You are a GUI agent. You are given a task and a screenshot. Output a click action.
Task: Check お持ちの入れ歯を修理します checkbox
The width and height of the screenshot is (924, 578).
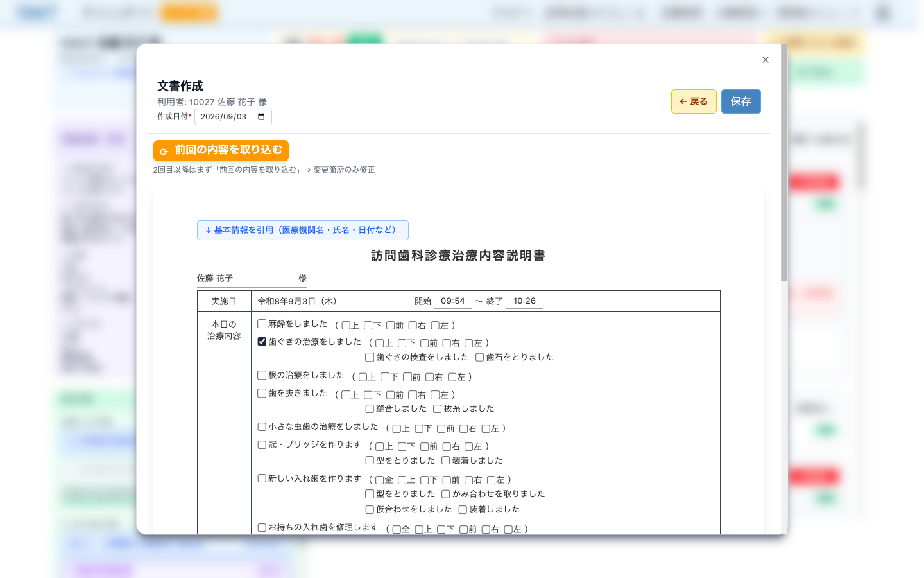click(262, 527)
